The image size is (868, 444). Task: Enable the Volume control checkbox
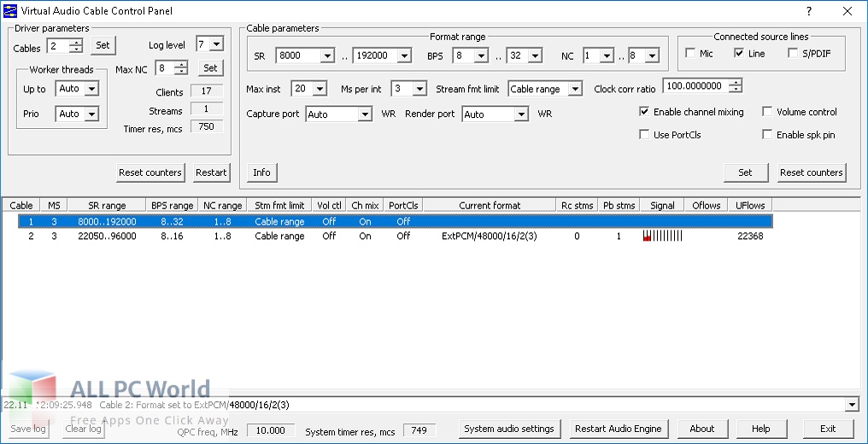click(767, 112)
